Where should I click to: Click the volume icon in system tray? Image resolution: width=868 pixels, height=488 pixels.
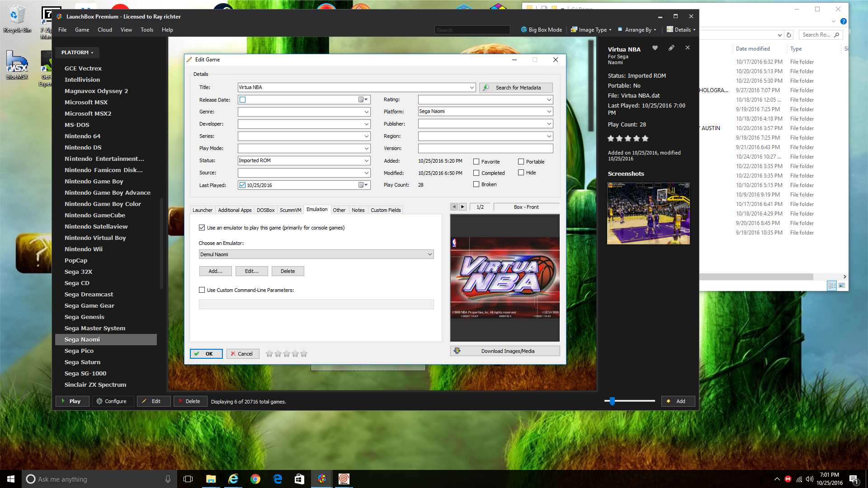pos(809,479)
